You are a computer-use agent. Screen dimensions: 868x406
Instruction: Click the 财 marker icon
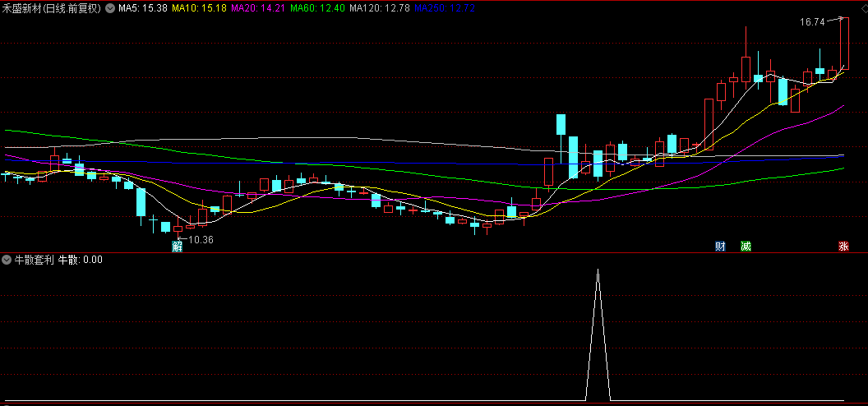[720, 246]
